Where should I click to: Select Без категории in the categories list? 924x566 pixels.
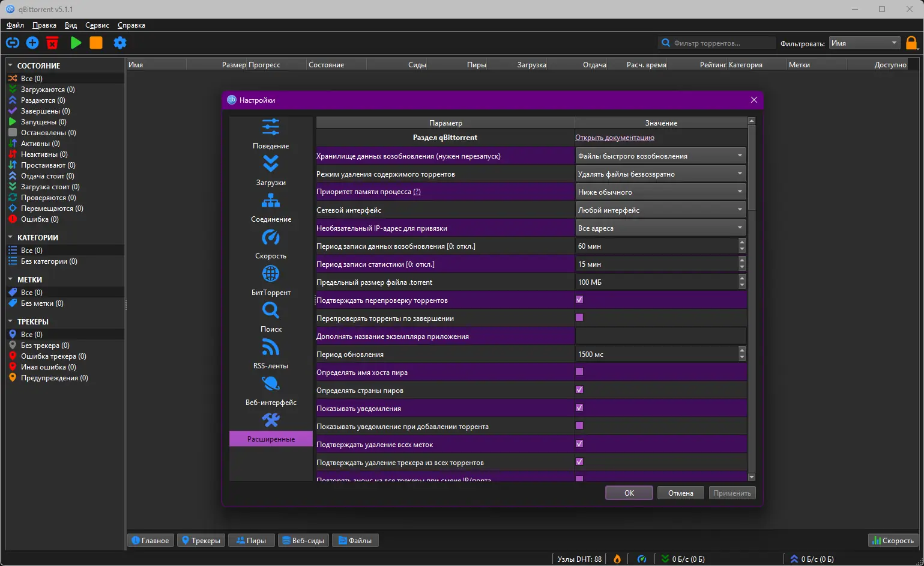(x=65, y=261)
